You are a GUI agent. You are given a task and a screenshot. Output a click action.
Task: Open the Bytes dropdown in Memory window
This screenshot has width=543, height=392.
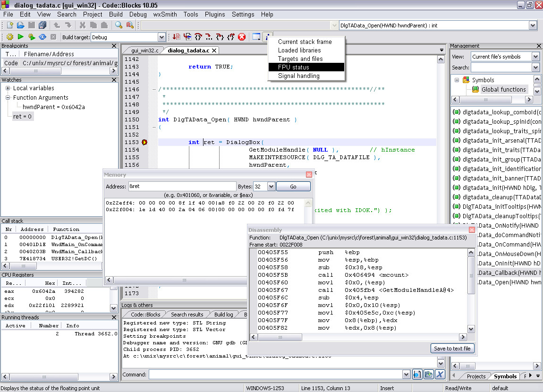coord(271,186)
